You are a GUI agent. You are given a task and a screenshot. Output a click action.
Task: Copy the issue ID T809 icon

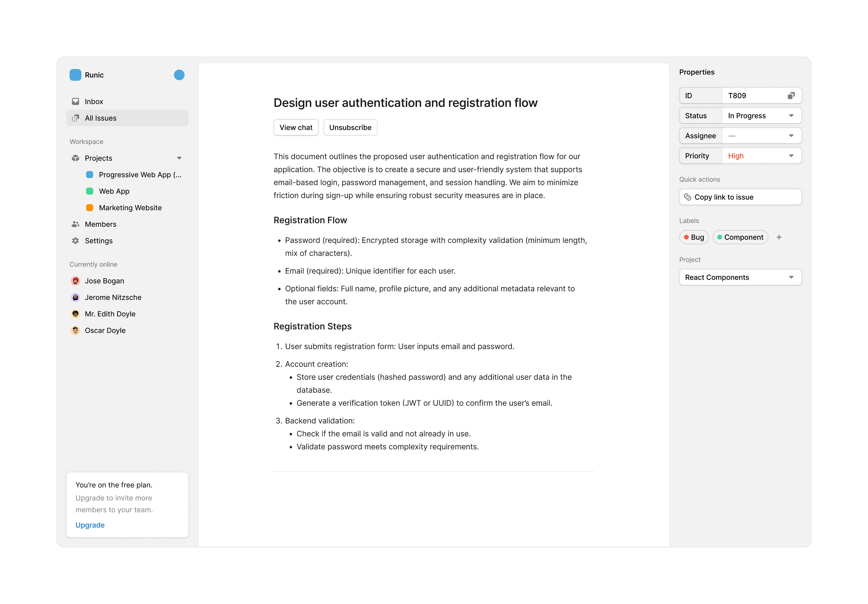coord(791,96)
